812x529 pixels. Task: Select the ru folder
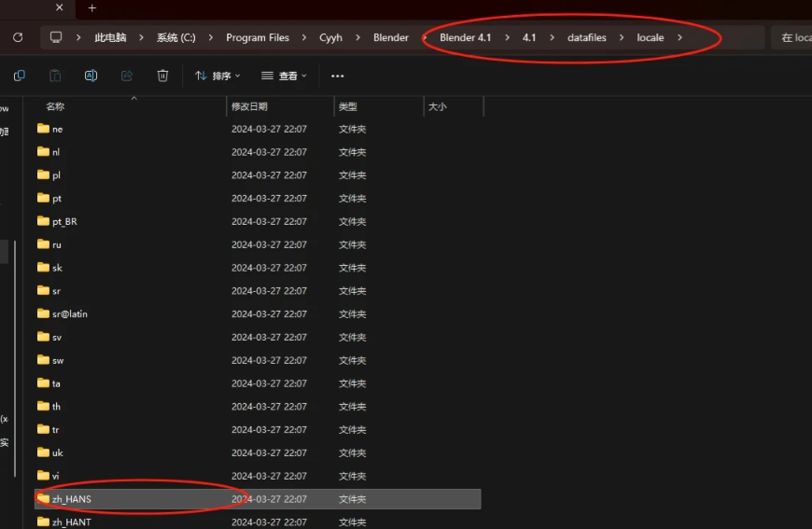click(258, 244)
